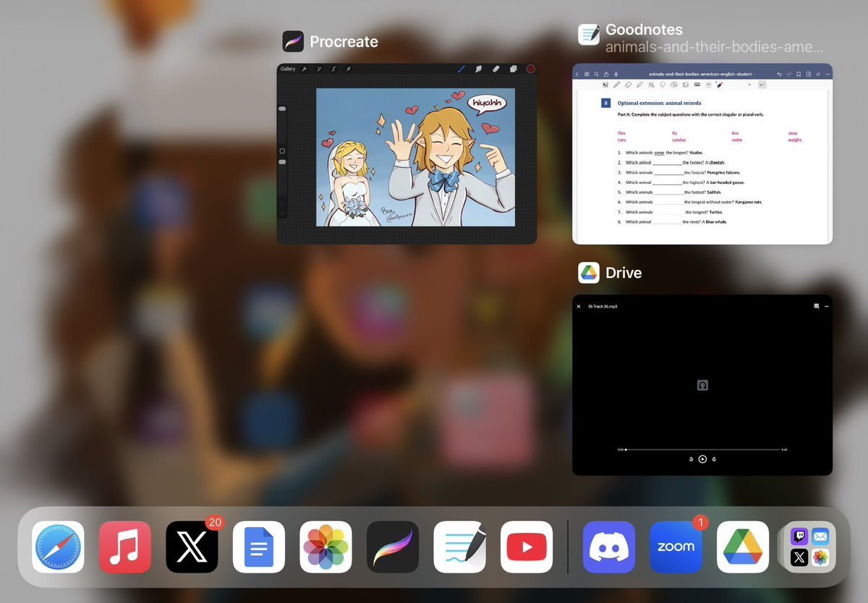Screen dimensions: 868x603
Task: Select Goodnotes pen tool
Action: click(x=616, y=85)
